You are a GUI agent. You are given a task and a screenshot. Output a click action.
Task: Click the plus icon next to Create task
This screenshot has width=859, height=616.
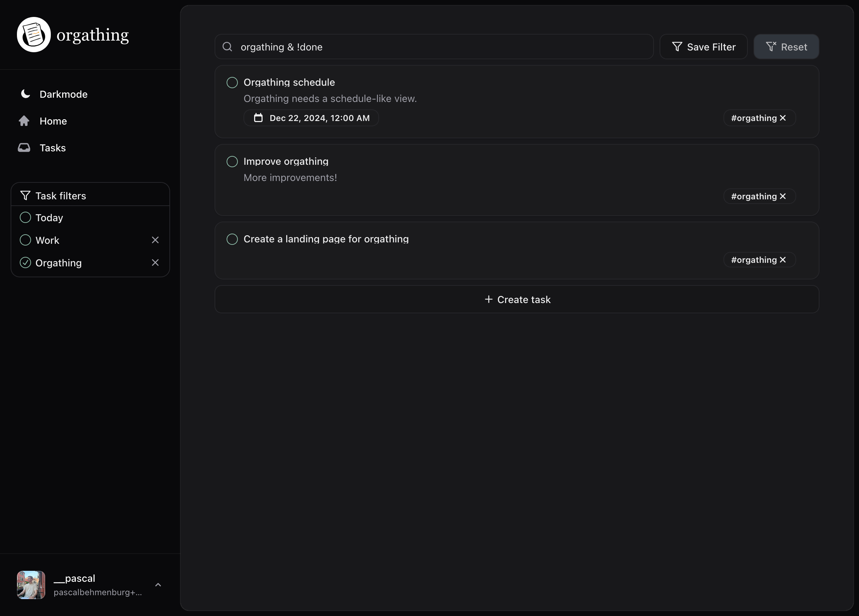(488, 299)
